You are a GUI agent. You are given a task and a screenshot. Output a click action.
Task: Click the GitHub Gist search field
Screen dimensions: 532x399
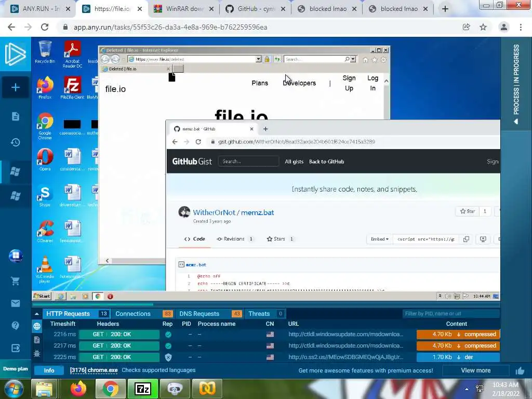[x=248, y=162]
